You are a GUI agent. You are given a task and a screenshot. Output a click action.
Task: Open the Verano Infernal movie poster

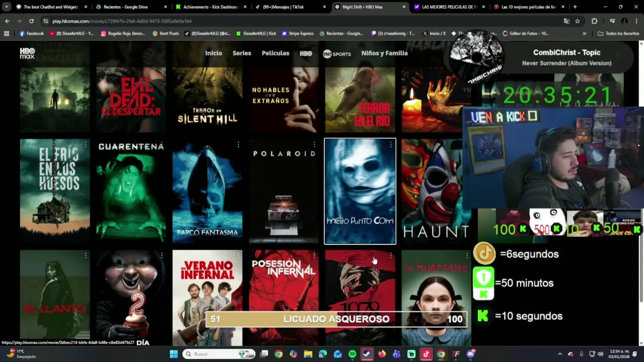coord(207,298)
